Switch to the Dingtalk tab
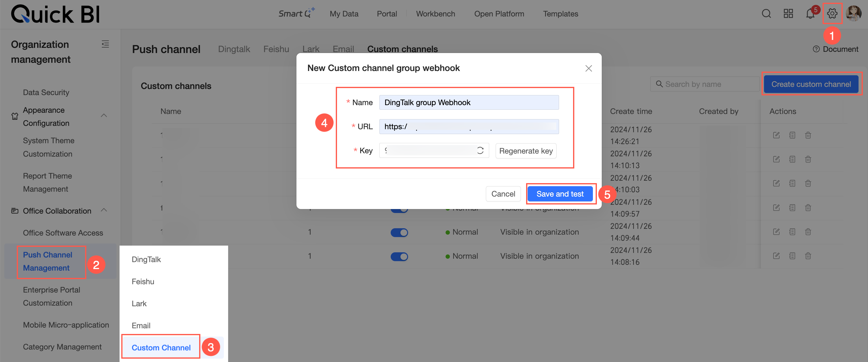868x362 pixels. 234,49
